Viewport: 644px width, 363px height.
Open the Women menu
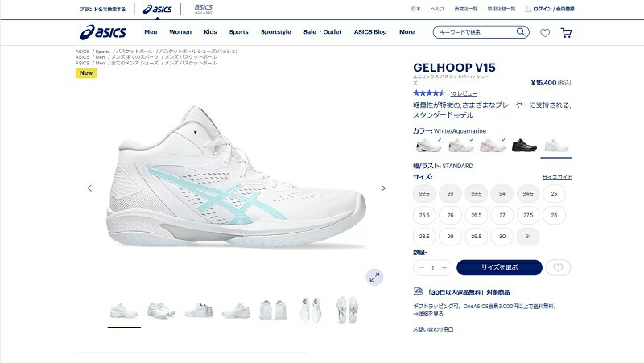[180, 32]
